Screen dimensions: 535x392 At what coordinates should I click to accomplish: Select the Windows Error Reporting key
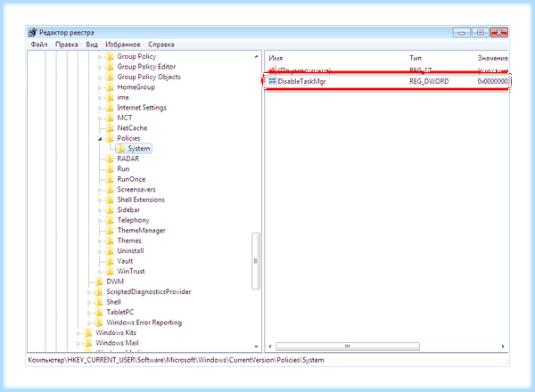144,323
